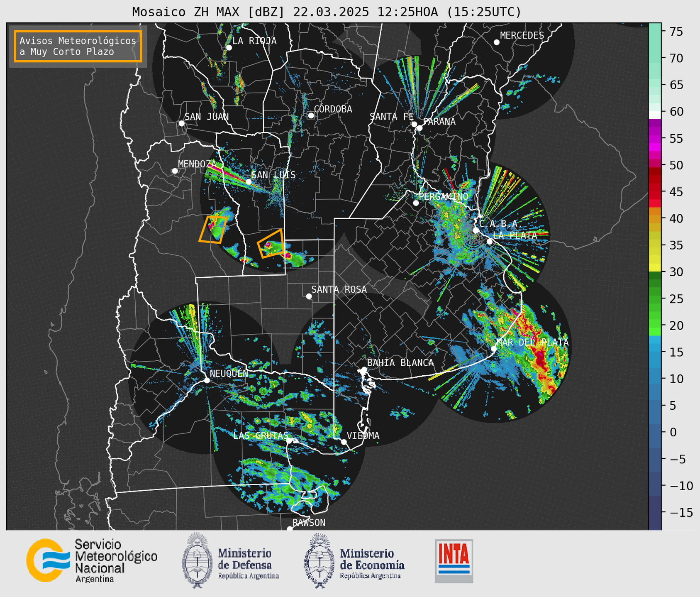Viewport: 700px width, 597px height.
Task: Click the orange warning polygon south of San Luis
Action: [271, 244]
